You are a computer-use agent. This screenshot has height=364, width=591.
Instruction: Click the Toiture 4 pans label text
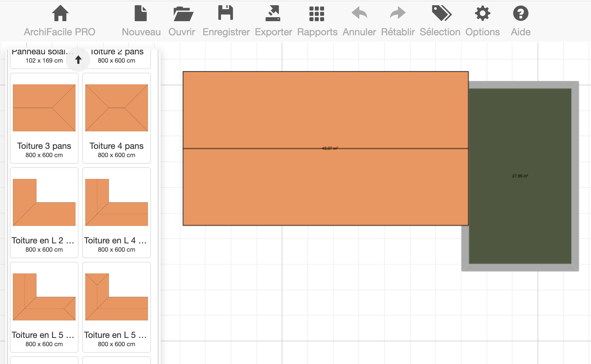[x=117, y=146]
